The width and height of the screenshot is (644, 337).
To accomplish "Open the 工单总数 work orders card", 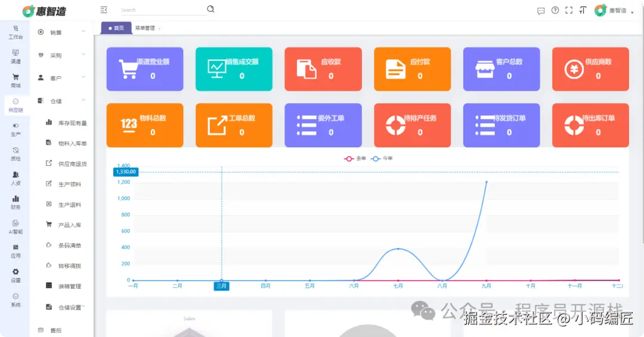I will (234, 125).
